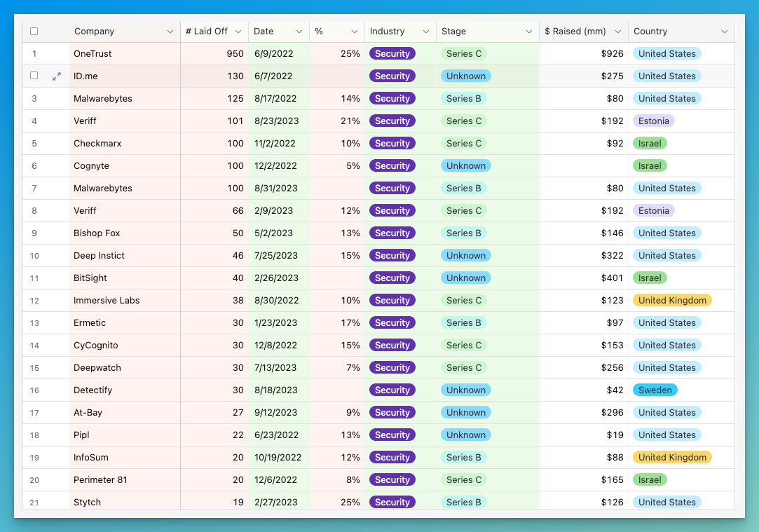759x532 pixels.
Task: Select the Stytch company cell
Action: coord(125,501)
